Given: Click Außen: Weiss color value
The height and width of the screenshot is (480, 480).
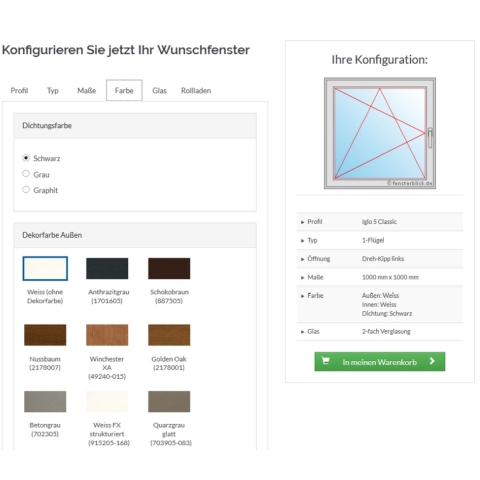Looking at the screenshot, I should tap(380, 295).
